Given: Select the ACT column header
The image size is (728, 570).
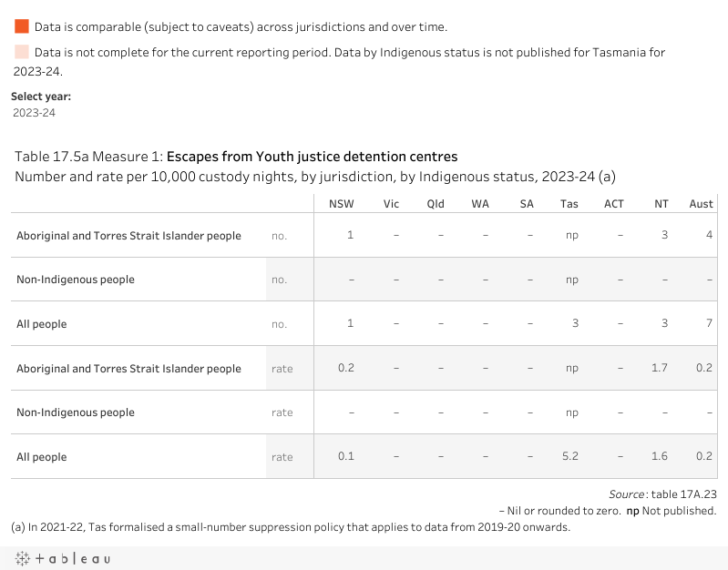Looking at the screenshot, I should click(x=614, y=203).
